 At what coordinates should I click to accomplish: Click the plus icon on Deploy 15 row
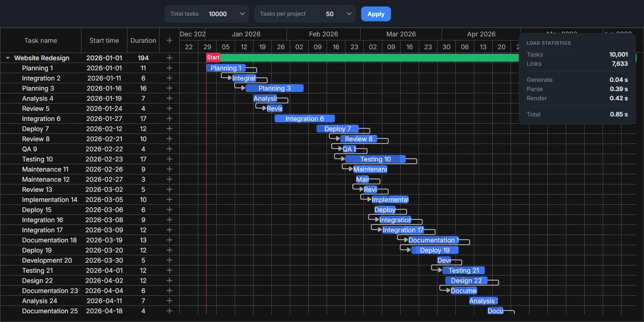pyautogui.click(x=169, y=210)
